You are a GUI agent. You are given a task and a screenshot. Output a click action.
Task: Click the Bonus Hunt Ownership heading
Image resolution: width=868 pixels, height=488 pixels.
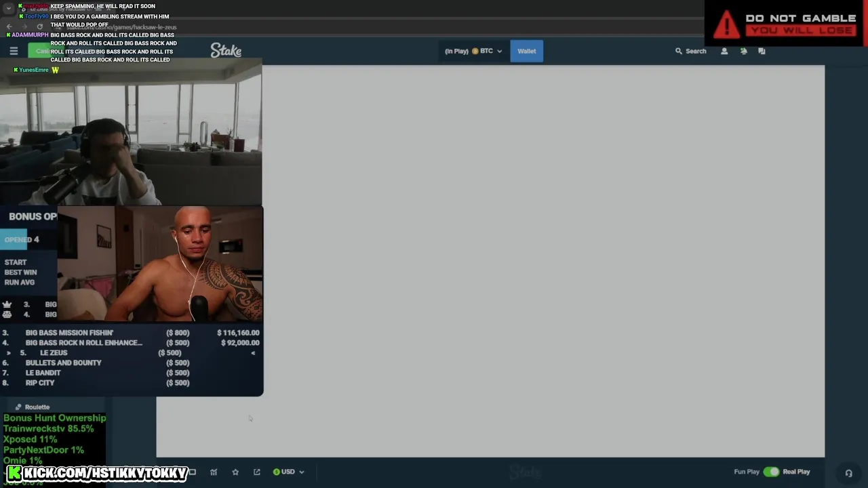(55, 418)
